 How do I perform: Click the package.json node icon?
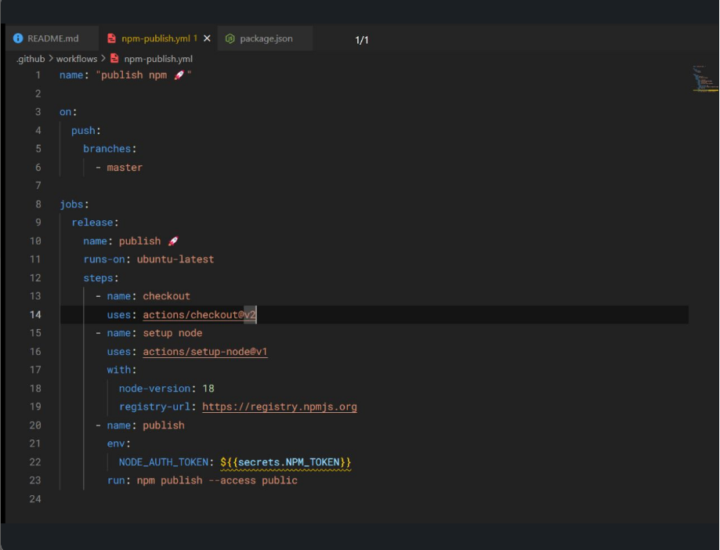(x=230, y=39)
